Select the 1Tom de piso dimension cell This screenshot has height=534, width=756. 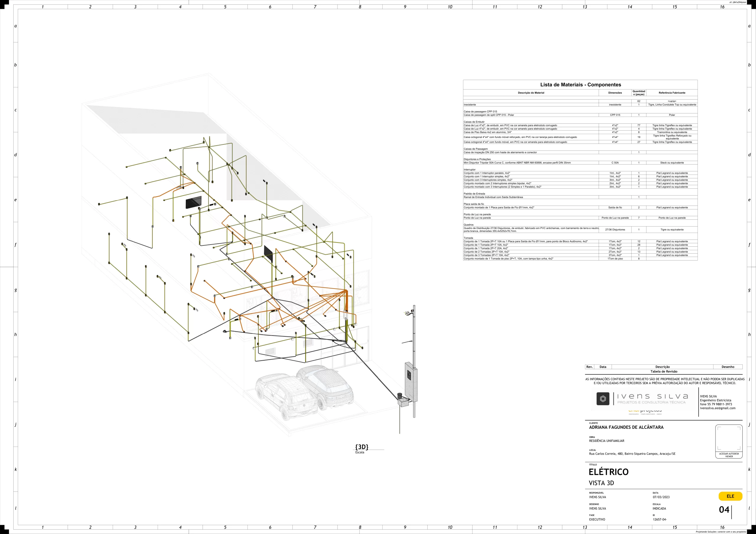[615, 259]
